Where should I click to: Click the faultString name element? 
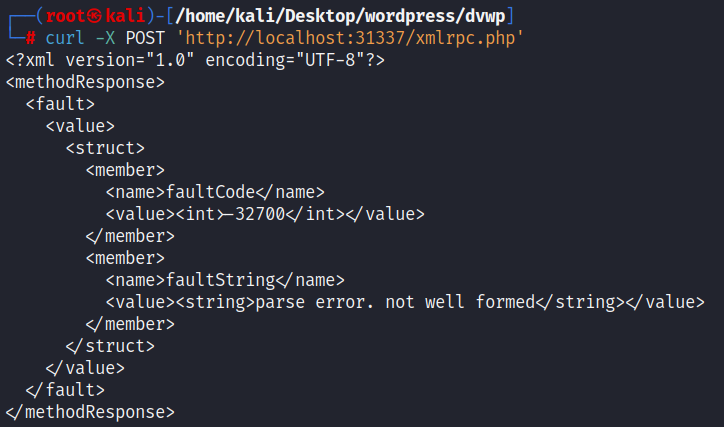coord(225,280)
